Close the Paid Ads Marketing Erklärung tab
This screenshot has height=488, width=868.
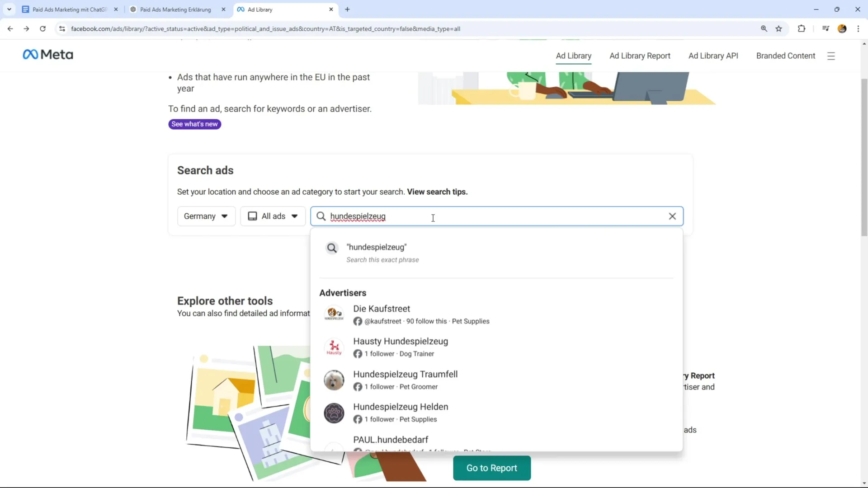coord(223,9)
